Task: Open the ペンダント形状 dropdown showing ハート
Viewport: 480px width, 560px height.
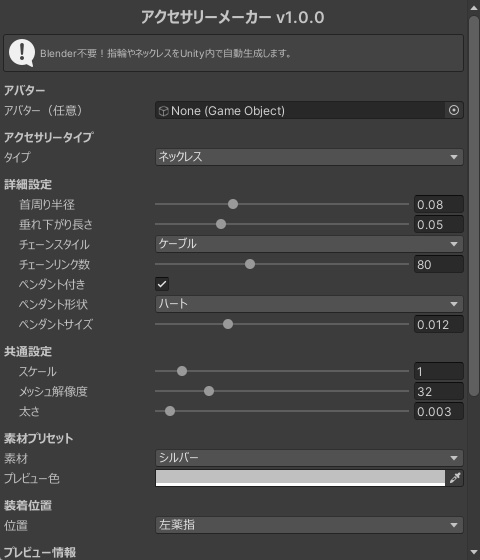Action: click(309, 304)
